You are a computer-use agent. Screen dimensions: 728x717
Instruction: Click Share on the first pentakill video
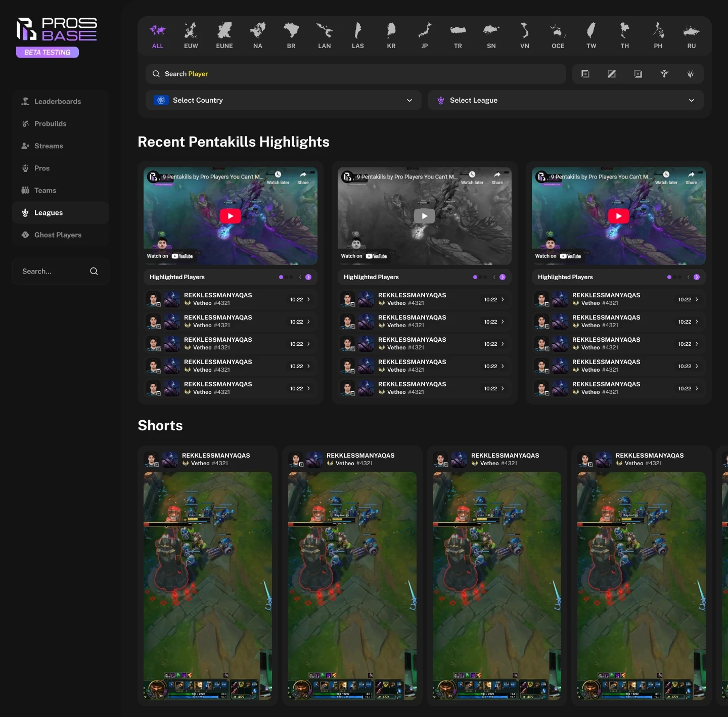click(x=303, y=178)
